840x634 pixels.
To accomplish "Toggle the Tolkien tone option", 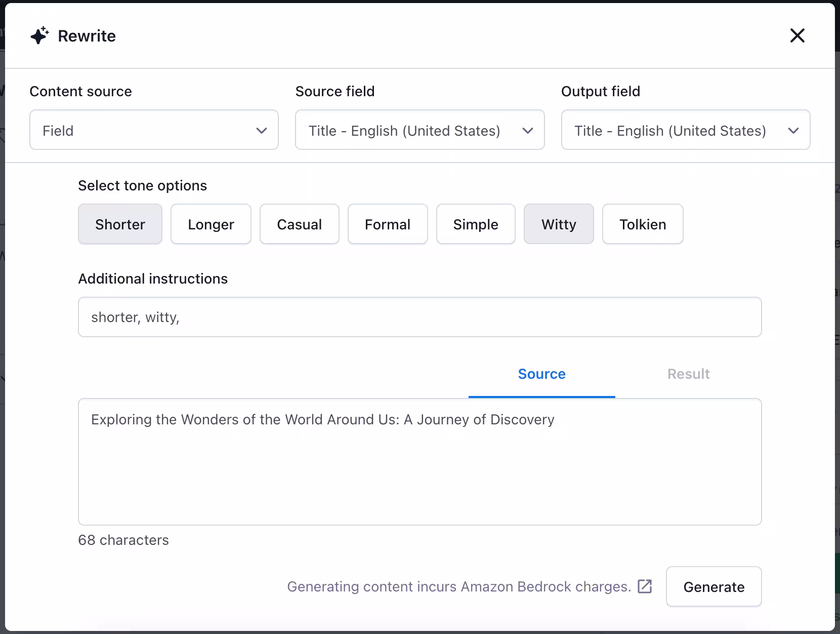I will pyautogui.click(x=643, y=224).
